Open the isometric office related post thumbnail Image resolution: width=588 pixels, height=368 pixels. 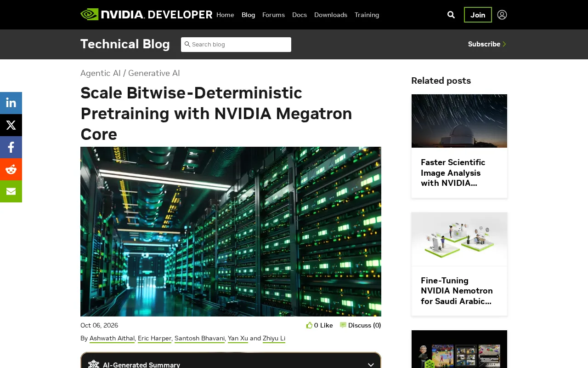click(x=459, y=239)
